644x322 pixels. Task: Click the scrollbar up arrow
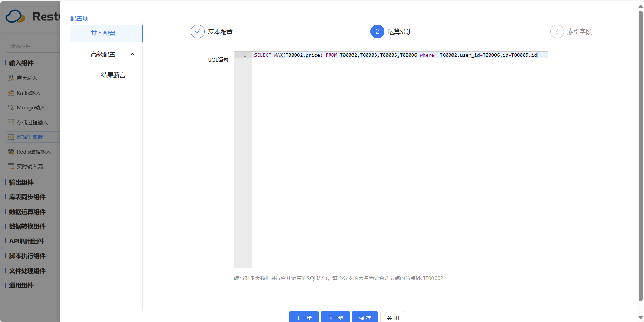point(641,6)
